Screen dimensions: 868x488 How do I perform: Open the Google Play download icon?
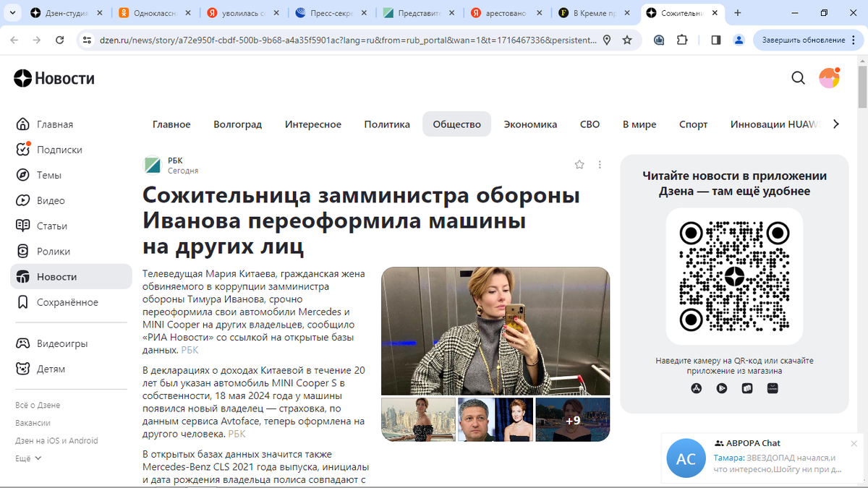tap(722, 388)
